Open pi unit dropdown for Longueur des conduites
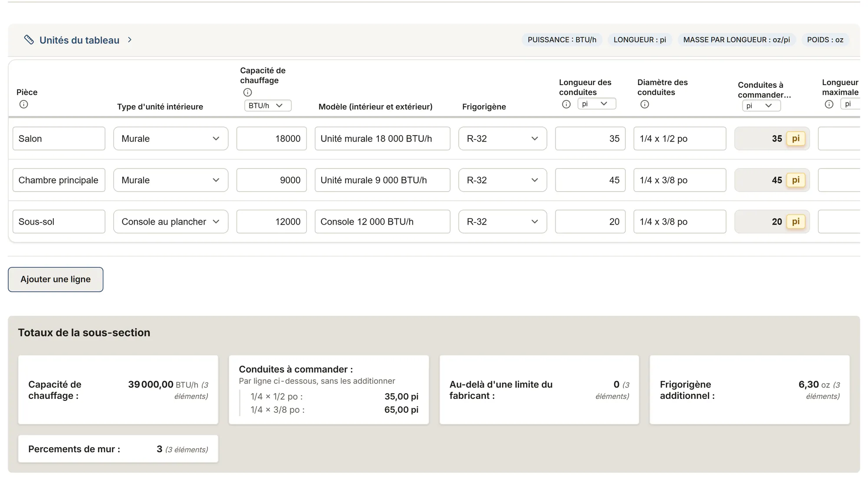The width and height of the screenshot is (868, 480). (596, 104)
